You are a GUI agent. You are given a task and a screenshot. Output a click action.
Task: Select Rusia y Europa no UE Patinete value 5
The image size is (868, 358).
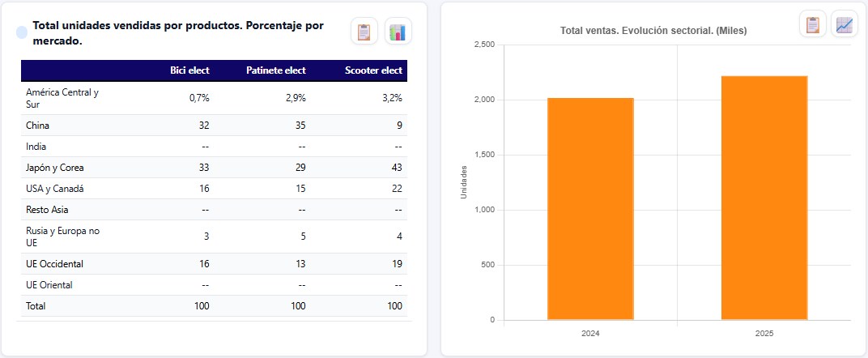(x=303, y=237)
